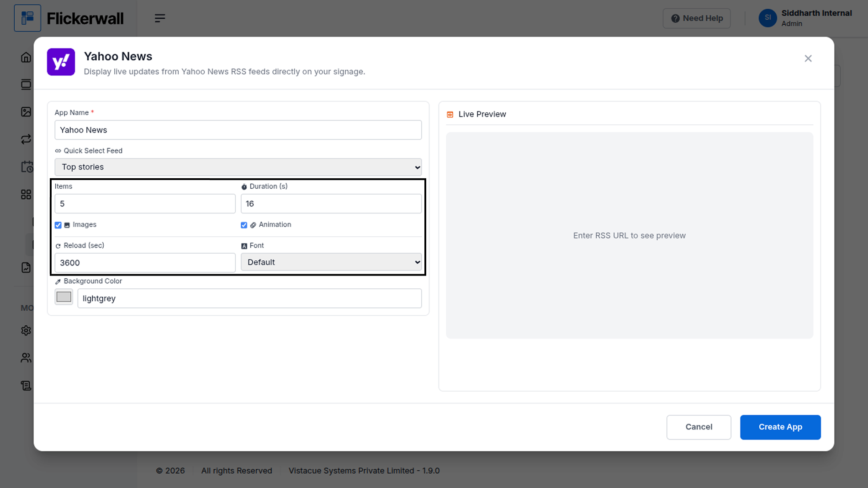Open the Home icon in sidebar
The image size is (868, 488).
[x=26, y=57]
